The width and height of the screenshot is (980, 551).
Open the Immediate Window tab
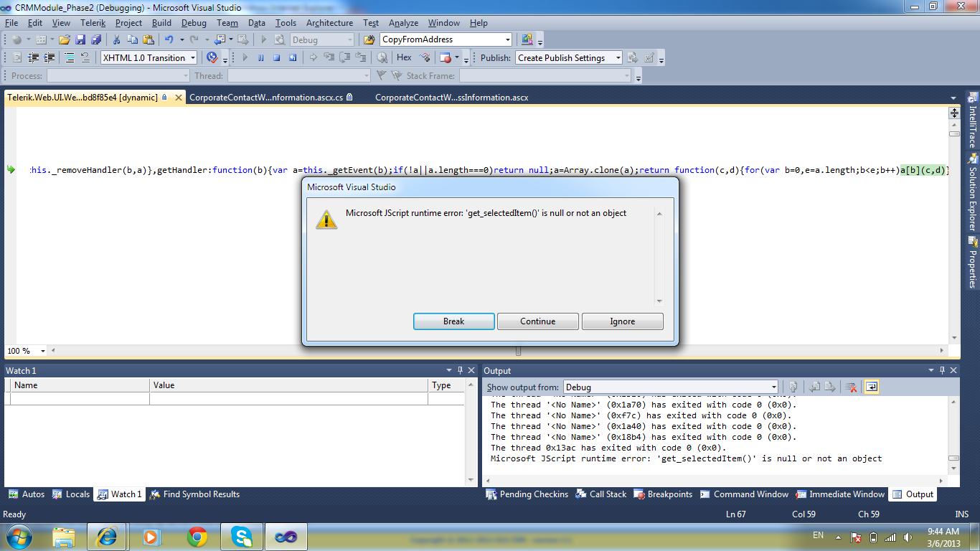click(839, 494)
